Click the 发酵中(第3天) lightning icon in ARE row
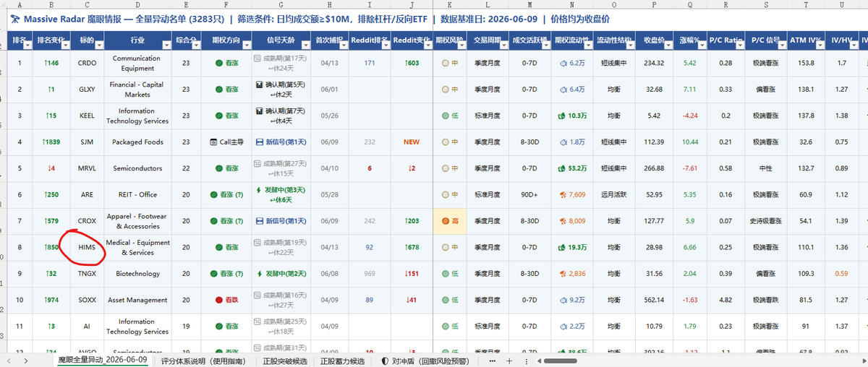 259,190
